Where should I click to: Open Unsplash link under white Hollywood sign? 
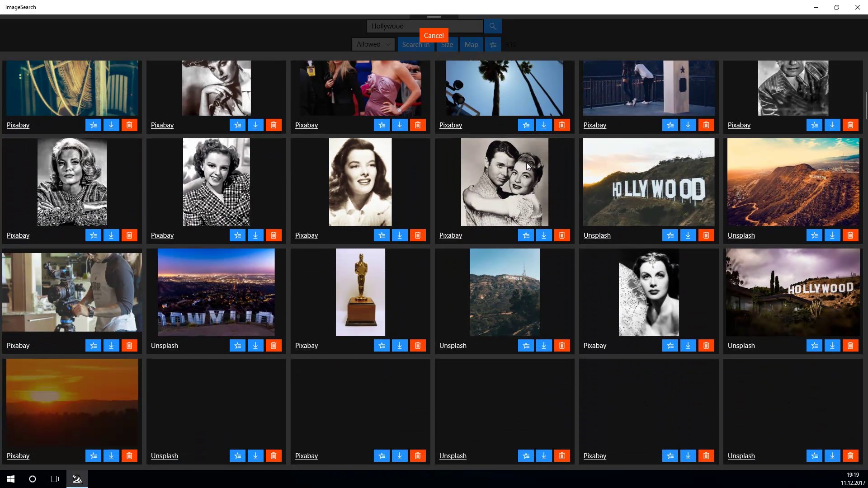(597, 235)
